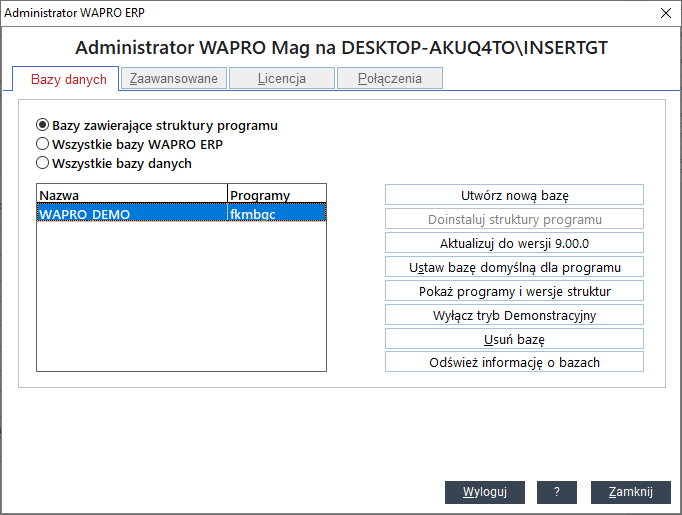Click 'Wyłącz tryb Demonstracyjny' button
This screenshot has height=515, width=682.
click(514, 314)
